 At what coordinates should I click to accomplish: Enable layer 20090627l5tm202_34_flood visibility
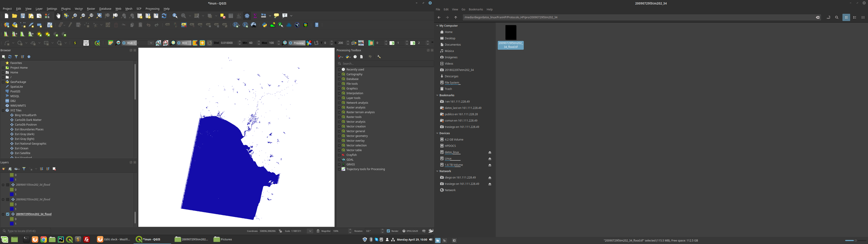pos(8,200)
